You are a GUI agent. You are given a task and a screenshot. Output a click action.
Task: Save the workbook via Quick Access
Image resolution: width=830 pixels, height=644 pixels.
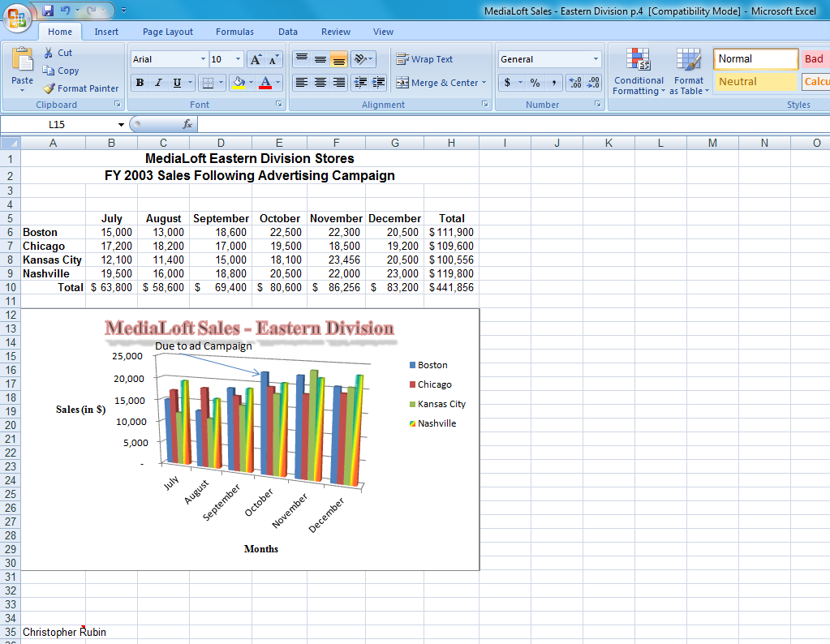48,10
